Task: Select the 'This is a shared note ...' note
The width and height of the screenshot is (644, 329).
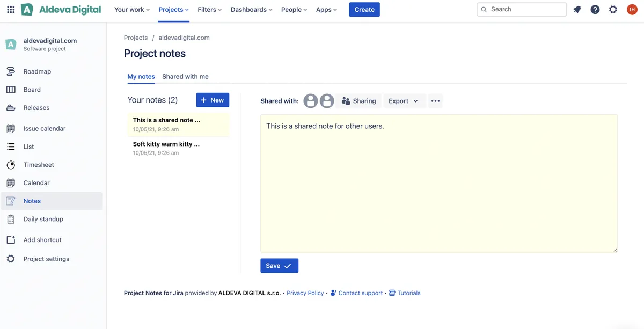Action: [178, 125]
